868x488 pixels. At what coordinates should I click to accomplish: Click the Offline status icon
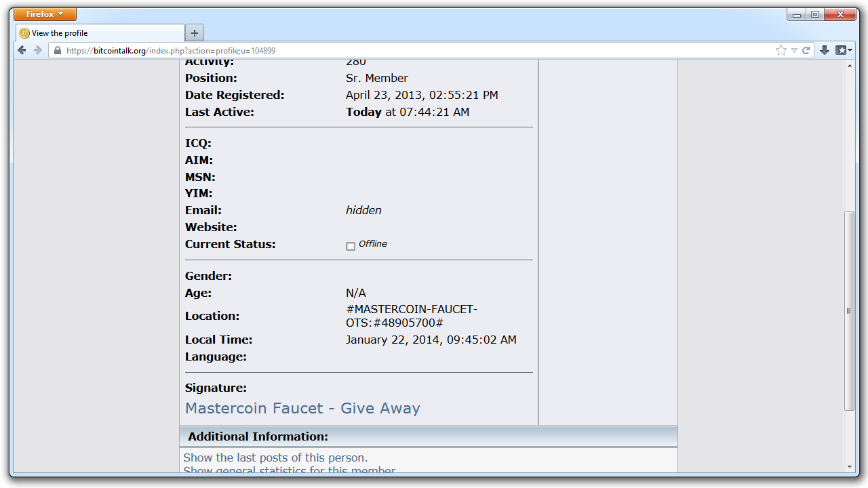351,246
